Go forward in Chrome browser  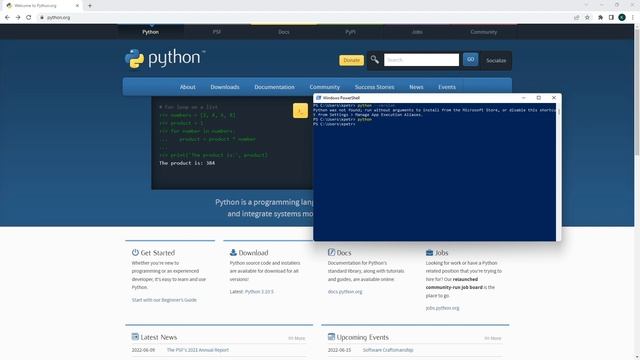18,18
